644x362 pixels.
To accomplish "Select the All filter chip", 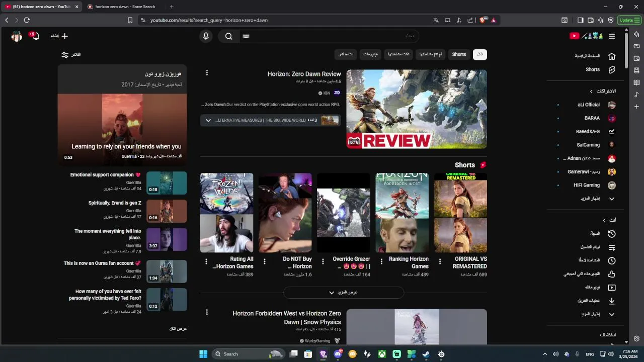I will pos(480,54).
